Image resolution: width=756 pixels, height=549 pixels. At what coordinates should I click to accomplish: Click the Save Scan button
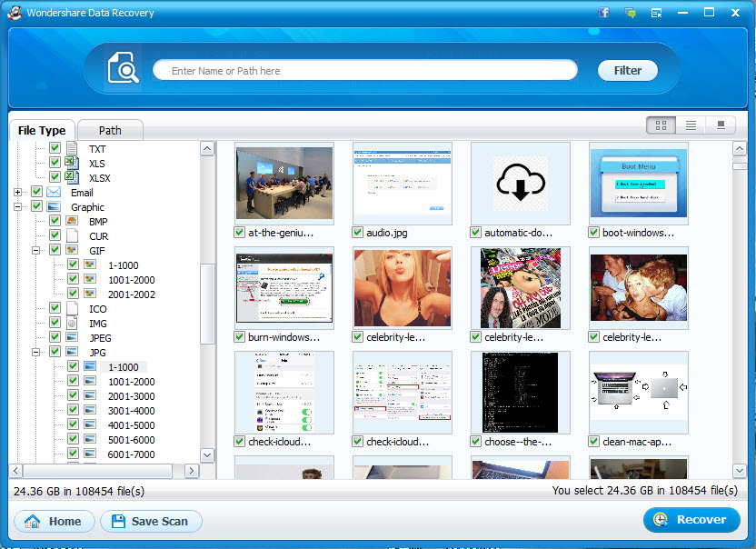tap(151, 522)
